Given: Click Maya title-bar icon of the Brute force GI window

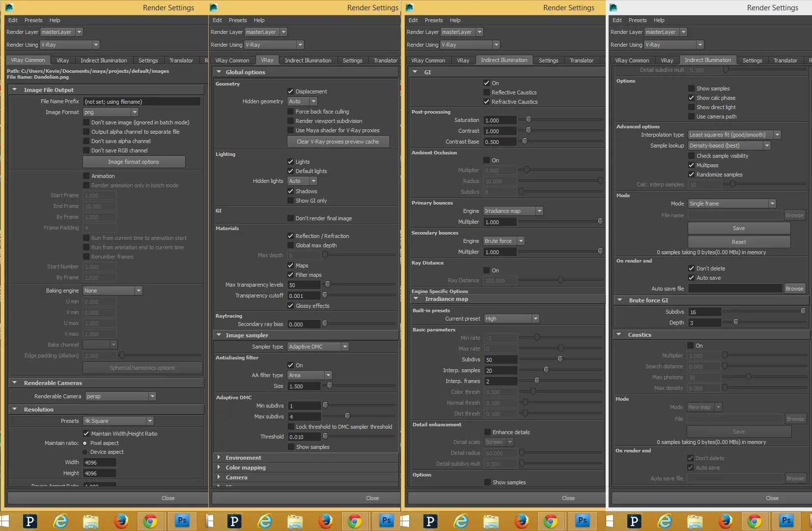Looking at the screenshot, I should click(613, 7).
